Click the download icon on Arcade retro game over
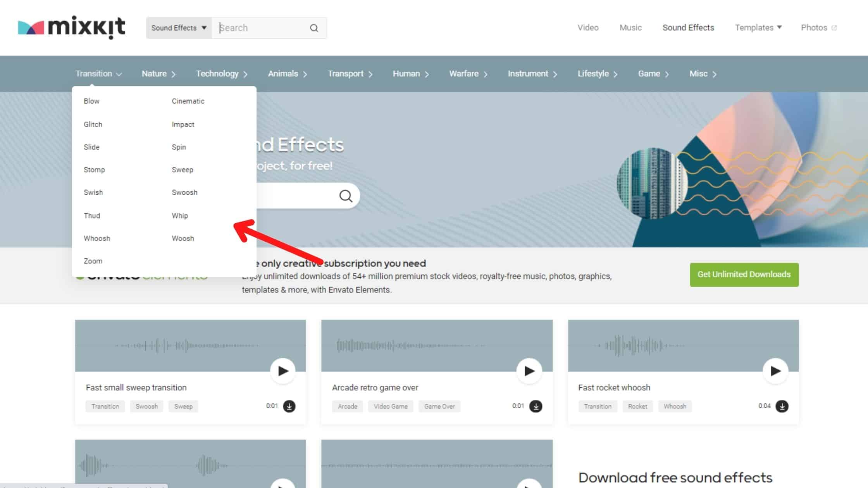The height and width of the screenshot is (488, 868). (x=536, y=406)
